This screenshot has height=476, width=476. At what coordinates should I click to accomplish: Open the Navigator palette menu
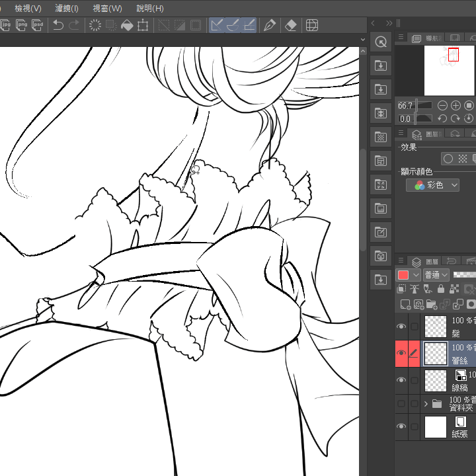coord(401,37)
